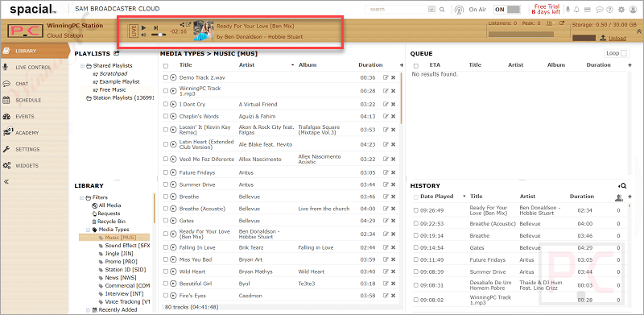
Task: Adjust the player volume slider
Action: pos(159,35)
